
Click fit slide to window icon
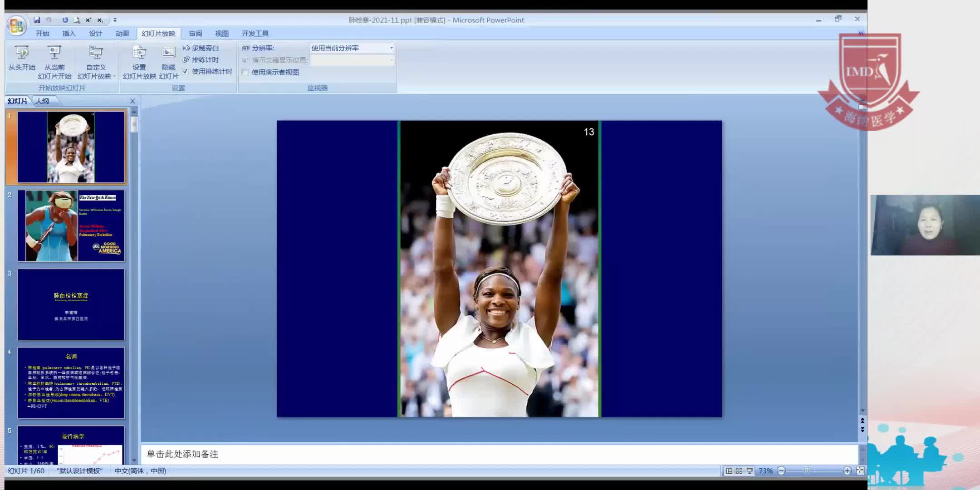click(860, 471)
